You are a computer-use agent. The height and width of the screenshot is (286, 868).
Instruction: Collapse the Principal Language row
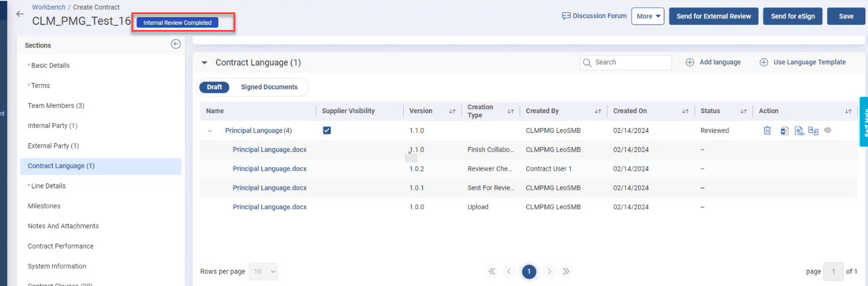210,131
